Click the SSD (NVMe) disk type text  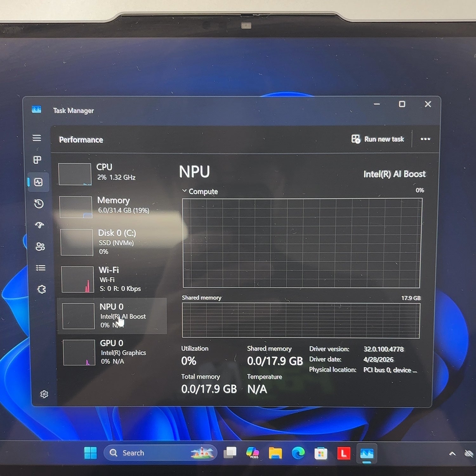[x=116, y=243]
